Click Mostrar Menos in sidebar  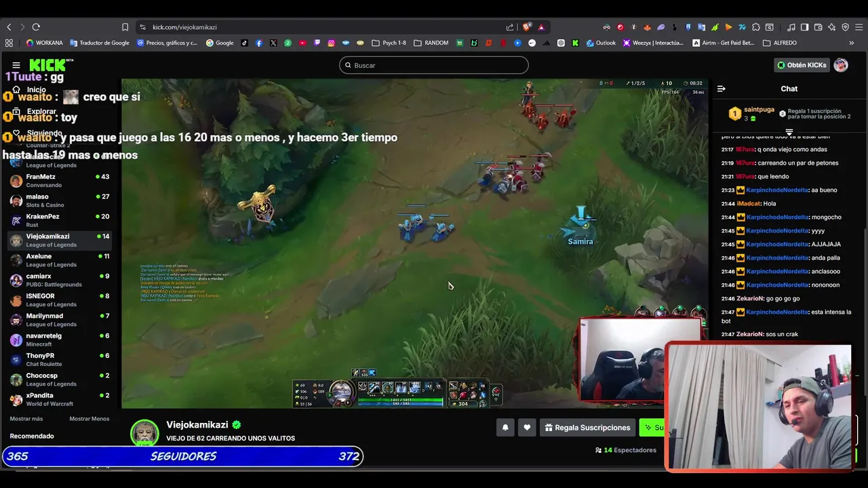point(90,419)
